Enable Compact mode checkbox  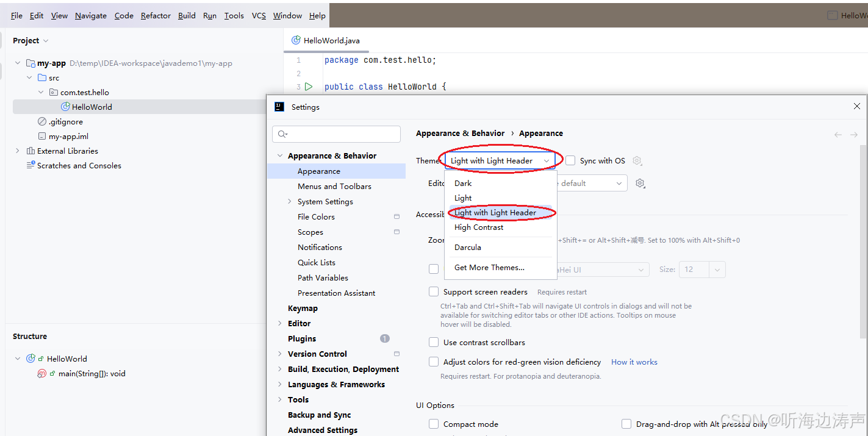coord(434,424)
